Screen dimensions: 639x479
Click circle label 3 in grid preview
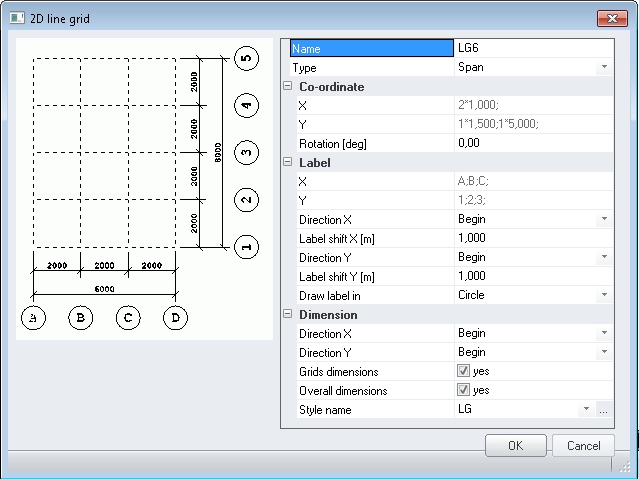(x=247, y=152)
